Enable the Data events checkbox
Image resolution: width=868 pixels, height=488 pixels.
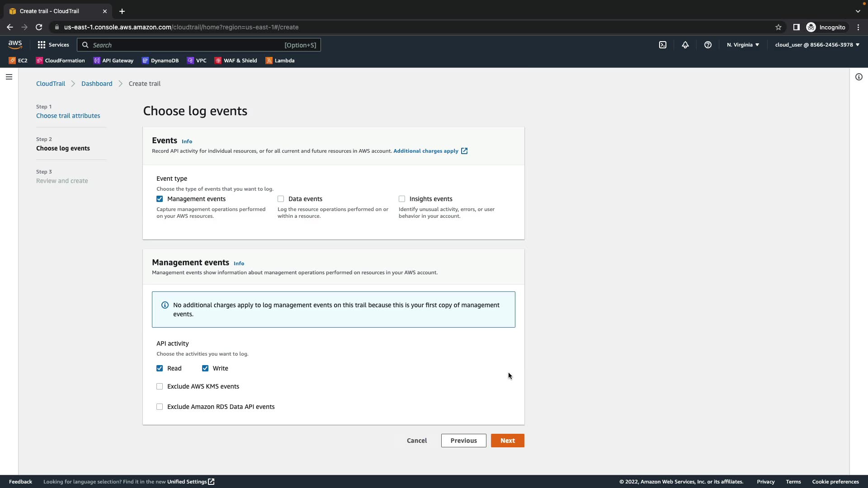point(281,199)
